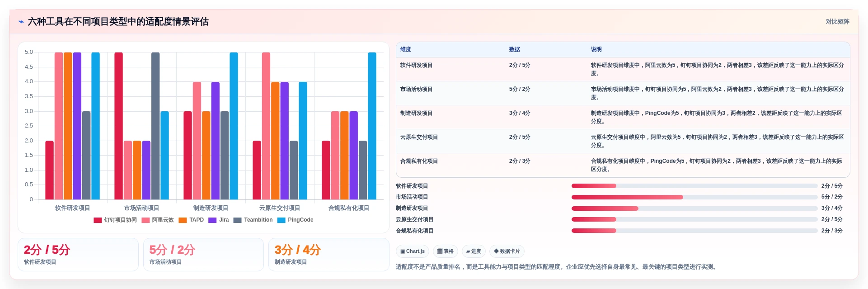Image resolution: width=868 pixels, height=289 pixels.
Task: Select the 表格 chip
Action: tap(445, 251)
